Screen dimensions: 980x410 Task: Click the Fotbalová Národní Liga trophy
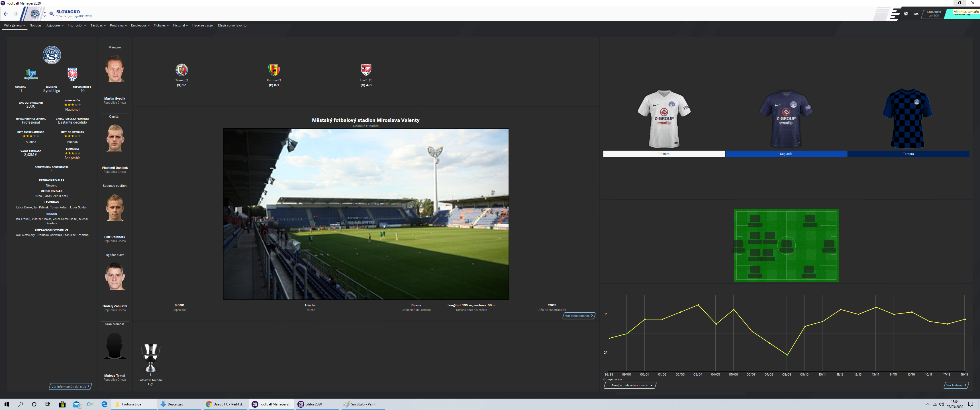(151, 358)
